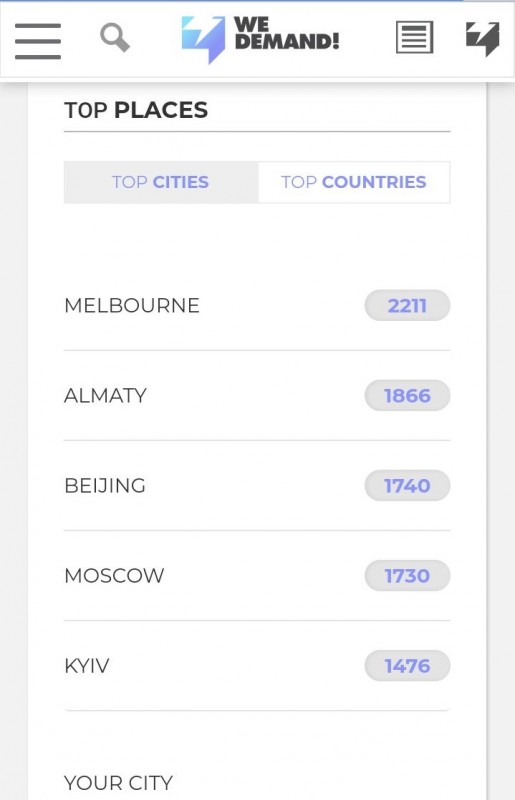The height and width of the screenshot is (800, 515).
Task: Click the We Demand! title text
Action: [x=286, y=34]
